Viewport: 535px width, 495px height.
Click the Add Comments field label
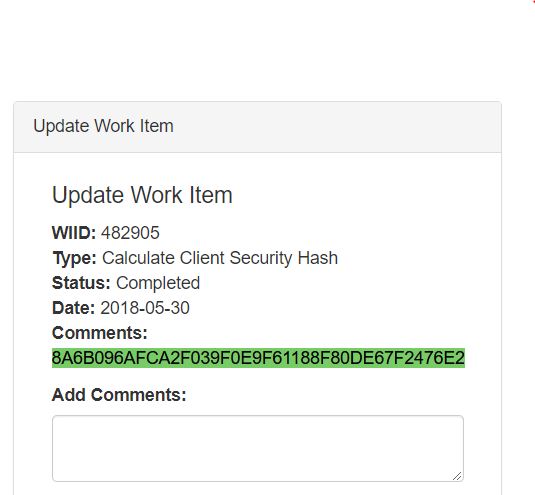119,395
